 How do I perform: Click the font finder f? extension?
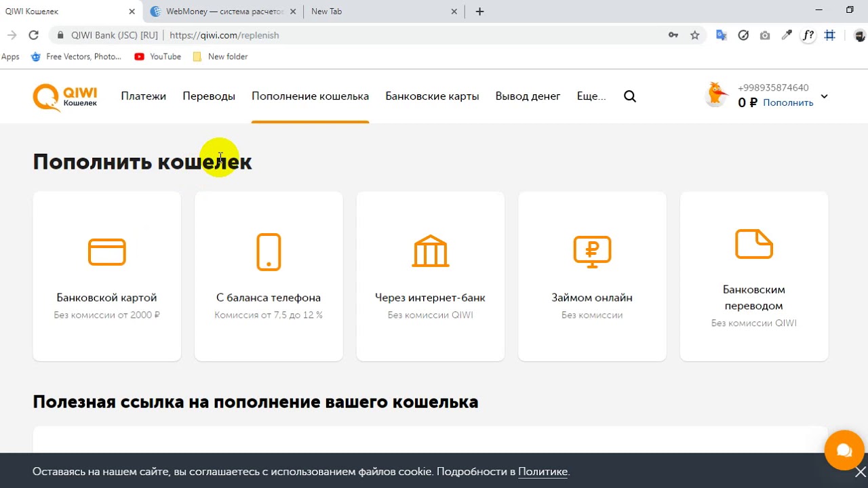click(x=808, y=35)
